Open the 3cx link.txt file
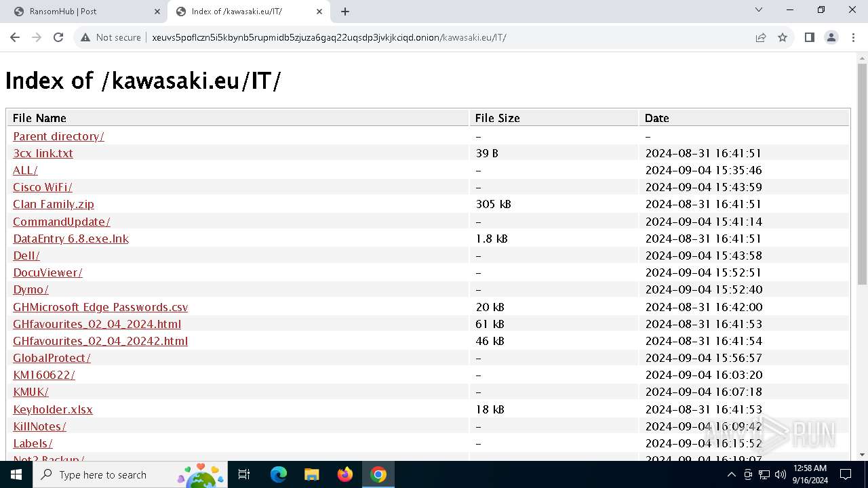Viewport: 868px width, 488px height. (43, 153)
